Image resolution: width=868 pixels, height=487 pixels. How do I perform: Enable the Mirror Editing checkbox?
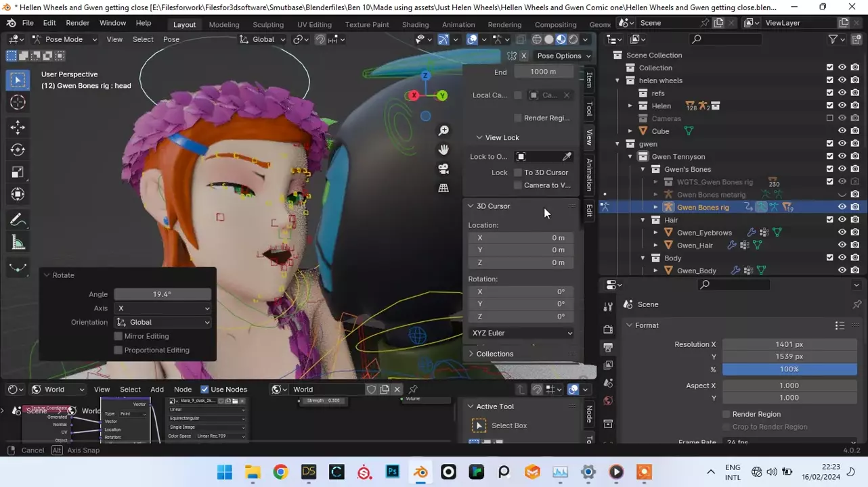click(118, 336)
